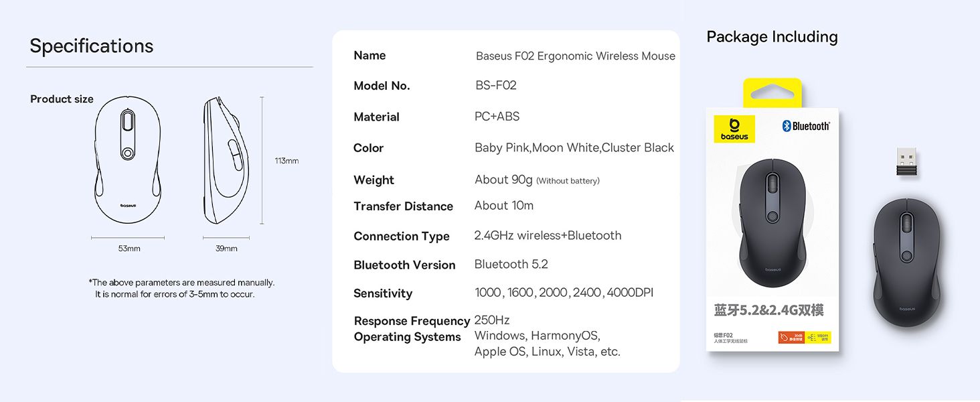Click the Model No. value BS-F02
Viewport: 980px width, 402px height.
pyautogui.click(x=495, y=85)
